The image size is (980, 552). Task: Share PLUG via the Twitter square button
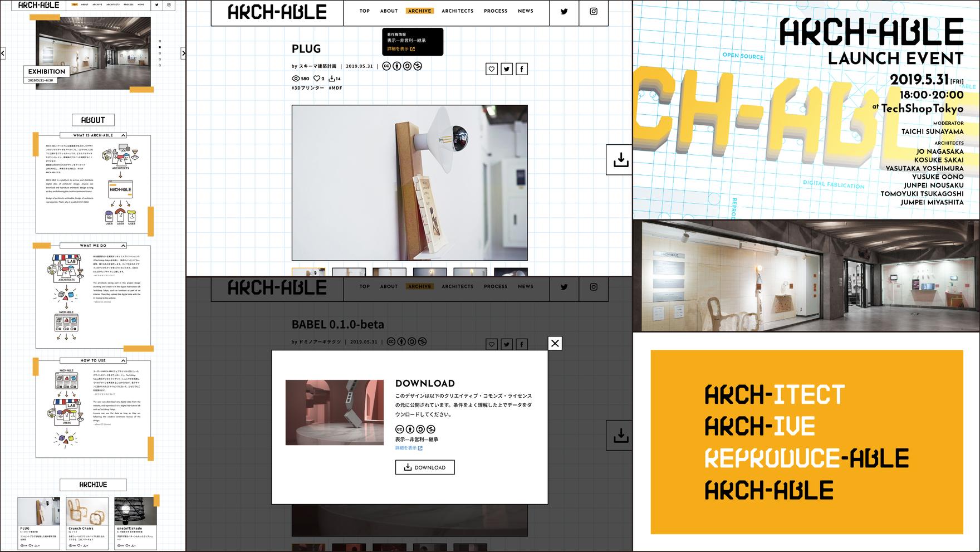507,69
